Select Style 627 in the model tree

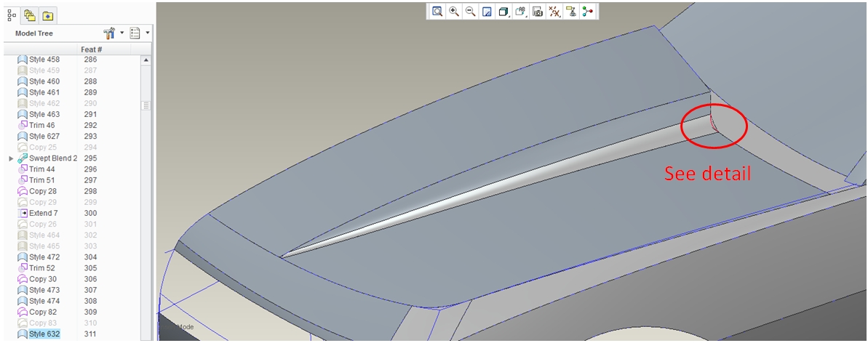click(44, 136)
